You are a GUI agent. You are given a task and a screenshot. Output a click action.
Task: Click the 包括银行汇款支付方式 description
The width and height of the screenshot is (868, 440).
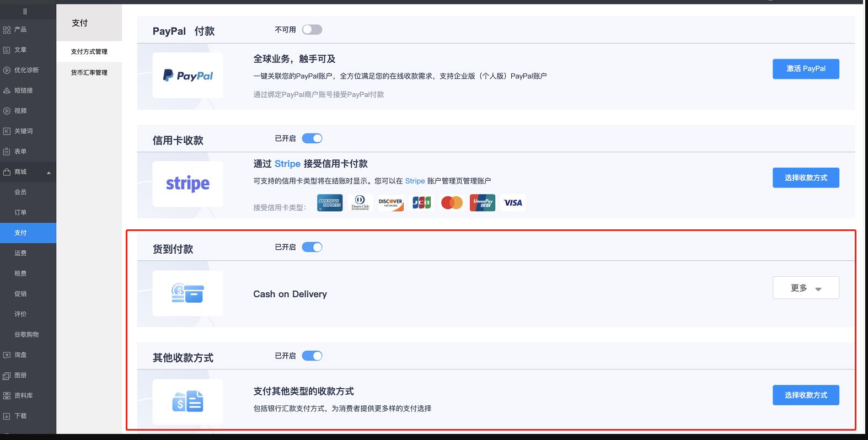click(x=342, y=409)
